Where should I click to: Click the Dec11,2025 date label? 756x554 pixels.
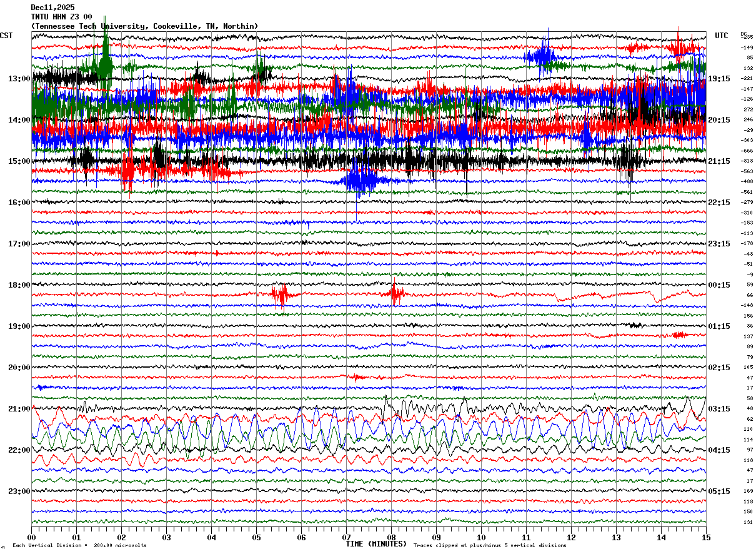52,7
